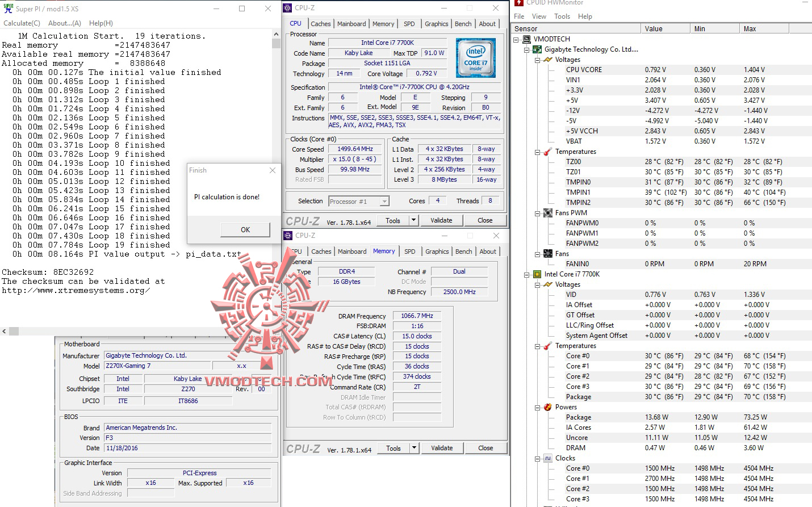Click the Super PI icon in title bar

click(x=8, y=9)
